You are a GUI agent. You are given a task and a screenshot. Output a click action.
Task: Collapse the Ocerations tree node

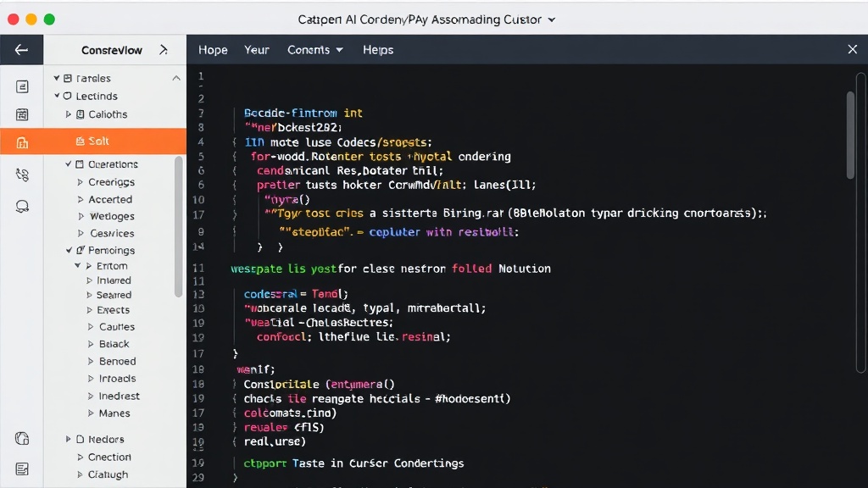coord(68,164)
